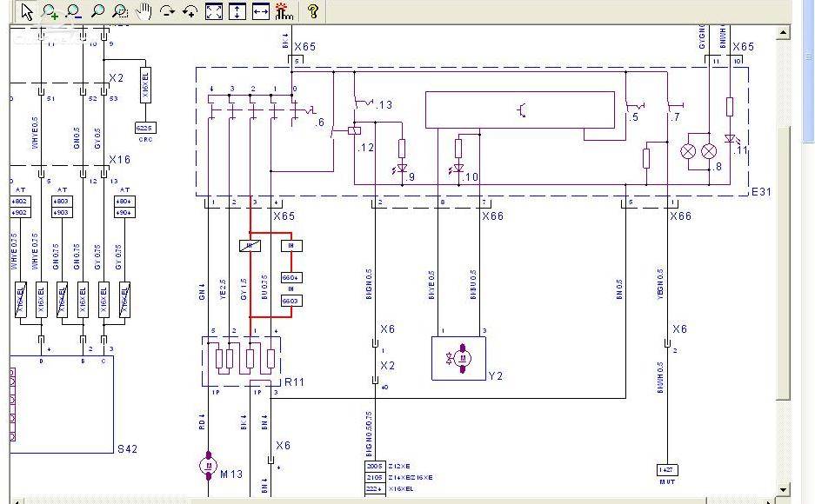
Task: Click the MUT label
Action: (x=667, y=481)
